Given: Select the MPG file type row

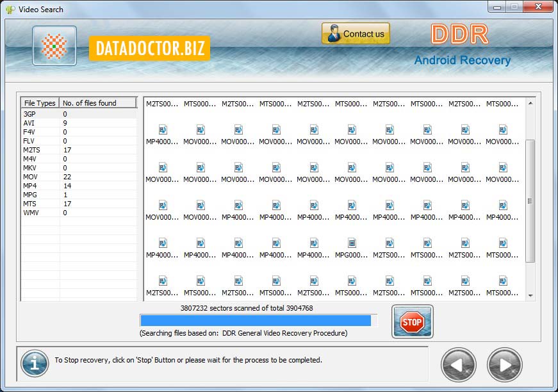Looking at the screenshot, I should [x=79, y=195].
